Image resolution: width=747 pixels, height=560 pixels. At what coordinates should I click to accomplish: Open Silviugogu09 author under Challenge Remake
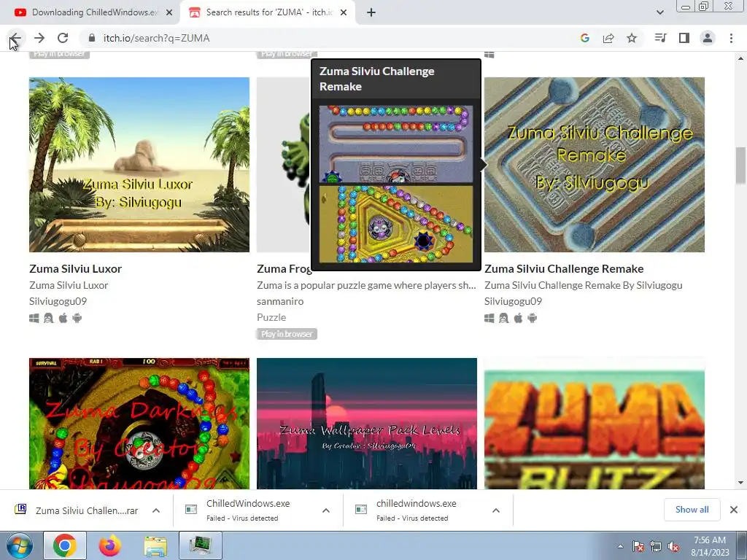pos(513,301)
